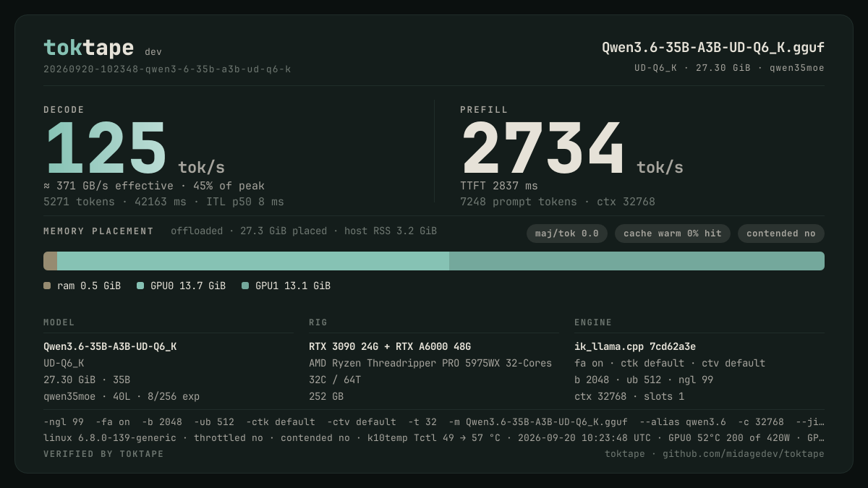Image resolution: width=868 pixels, height=488 pixels.
Task: Click the UD-Q6_K row under MODEL
Action: (x=64, y=363)
